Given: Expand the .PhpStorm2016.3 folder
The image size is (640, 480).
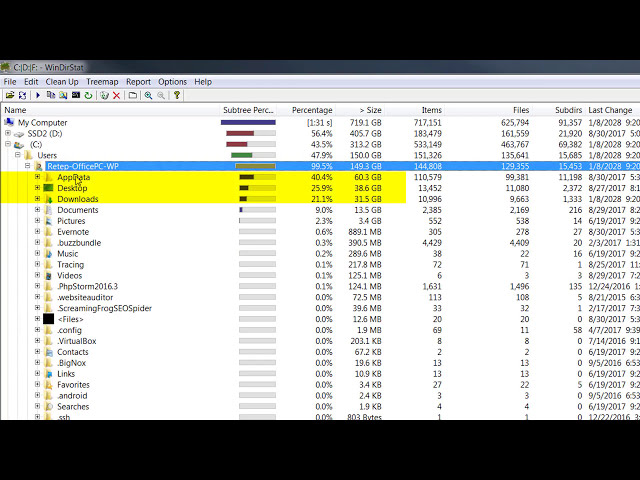Looking at the screenshot, I should coord(37,286).
